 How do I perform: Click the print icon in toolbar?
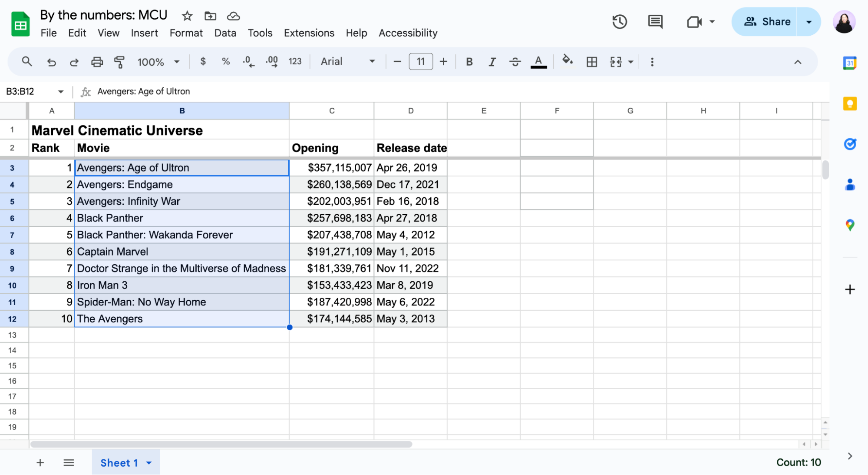tap(97, 62)
